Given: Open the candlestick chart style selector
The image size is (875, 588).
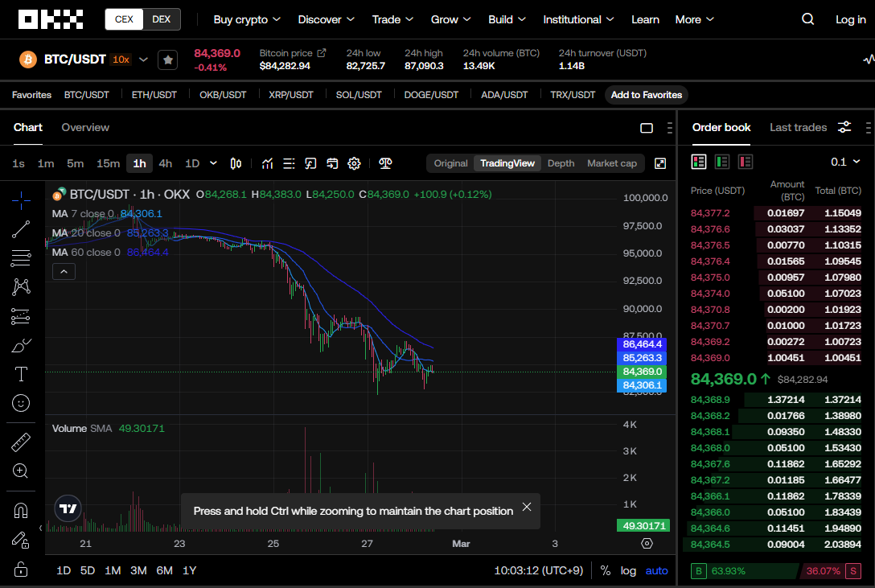Looking at the screenshot, I should 236,163.
